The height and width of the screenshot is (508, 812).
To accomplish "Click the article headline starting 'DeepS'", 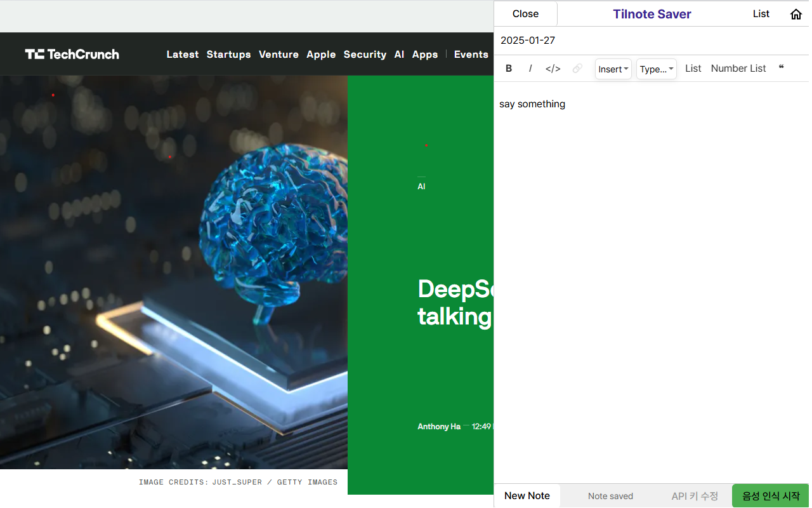I will 455,302.
